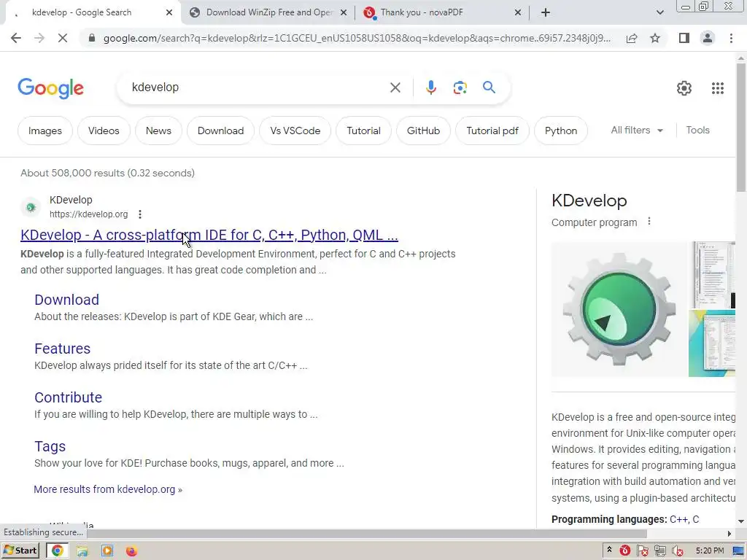Click the muted volume tray icon
This screenshot has height=560, width=747.
point(677,551)
